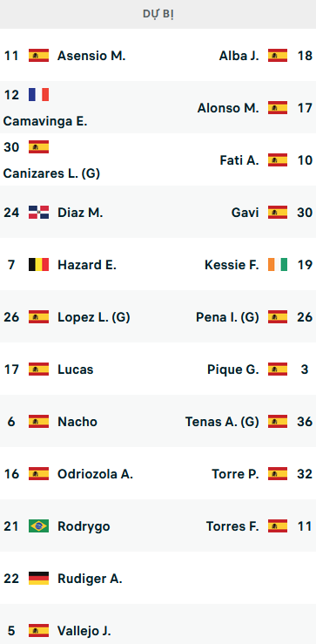
Task: Open Alba J. player profile
Action: point(239,56)
